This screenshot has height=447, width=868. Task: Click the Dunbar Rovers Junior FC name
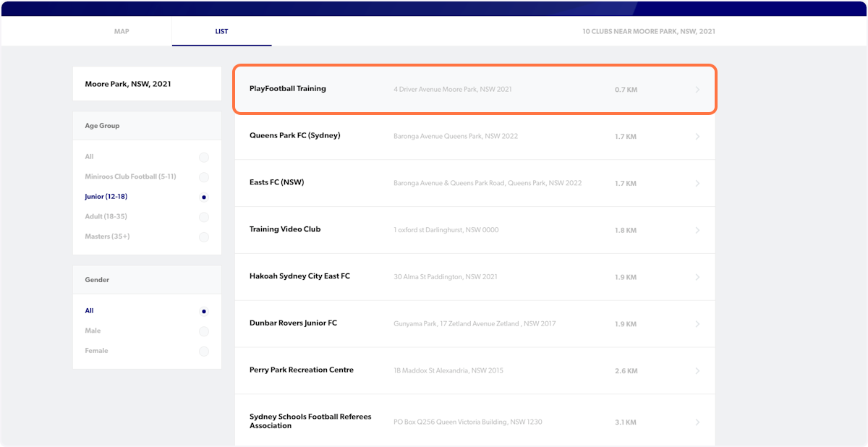[293, 323]
